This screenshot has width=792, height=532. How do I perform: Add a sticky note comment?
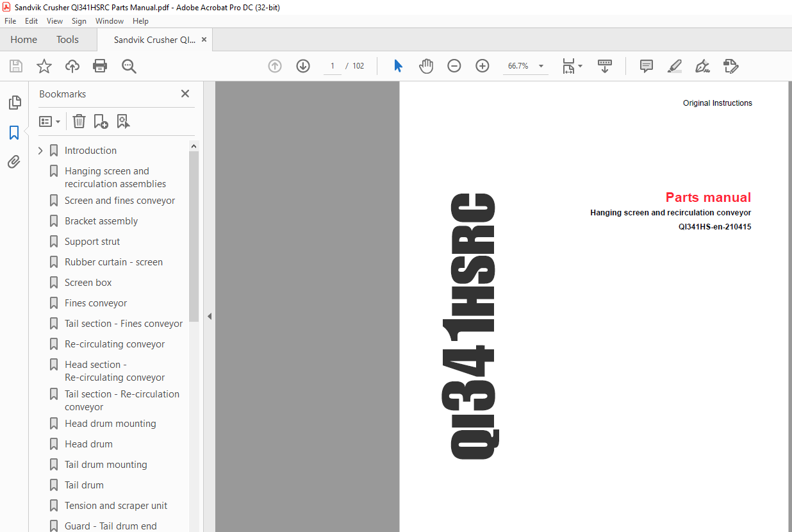647,66
